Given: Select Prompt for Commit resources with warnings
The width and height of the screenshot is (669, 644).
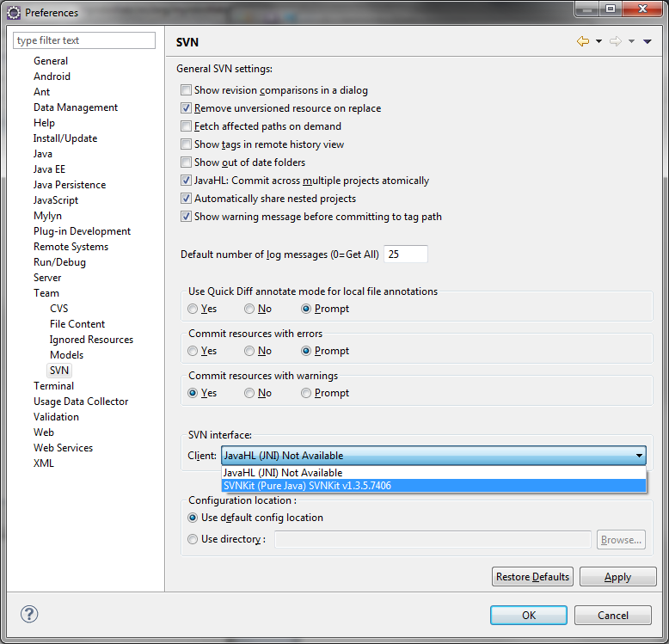Looking at the screenshot, I should click(x=306, y=393).
